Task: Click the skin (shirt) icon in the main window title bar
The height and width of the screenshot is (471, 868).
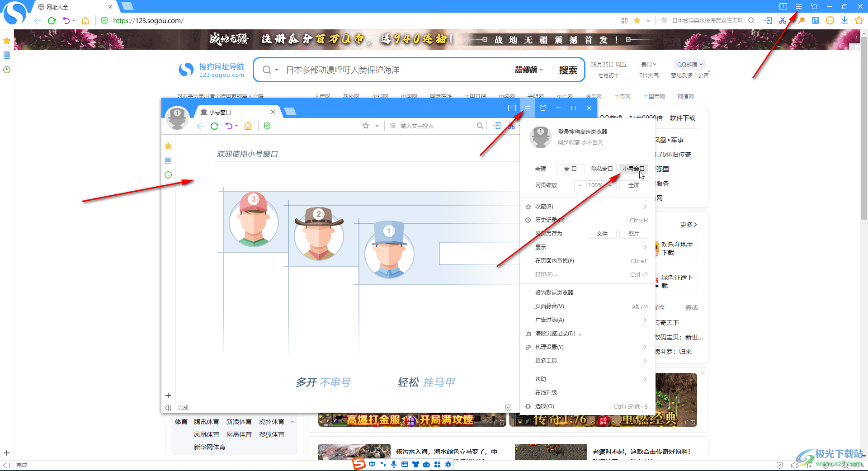Action: (814, 7)
